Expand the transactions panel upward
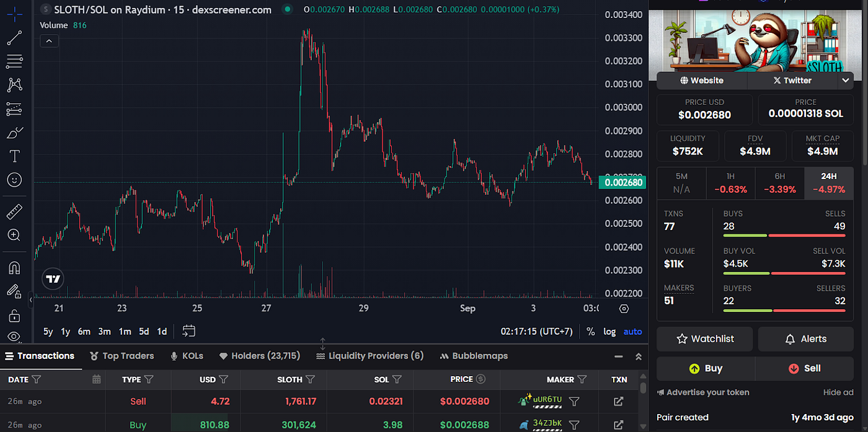This screenshot has height=432, width=868. 638,356
